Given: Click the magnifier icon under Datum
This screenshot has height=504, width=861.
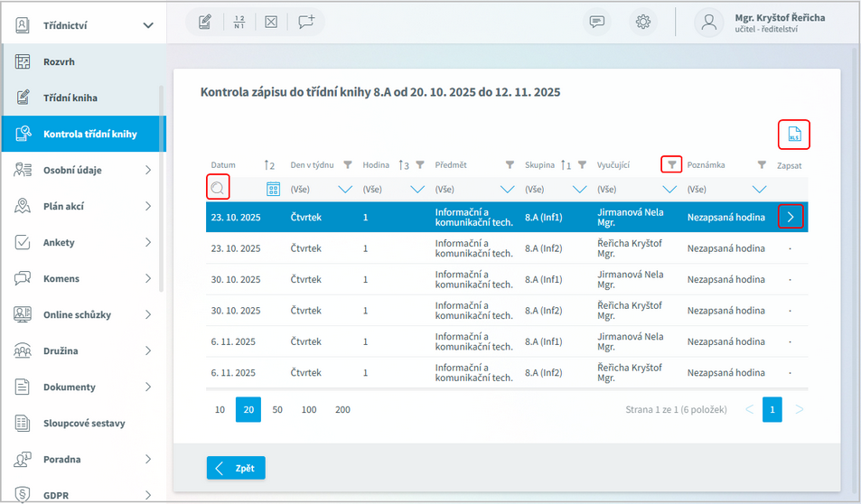Looking at the screenshot, I should coord(217,188).
